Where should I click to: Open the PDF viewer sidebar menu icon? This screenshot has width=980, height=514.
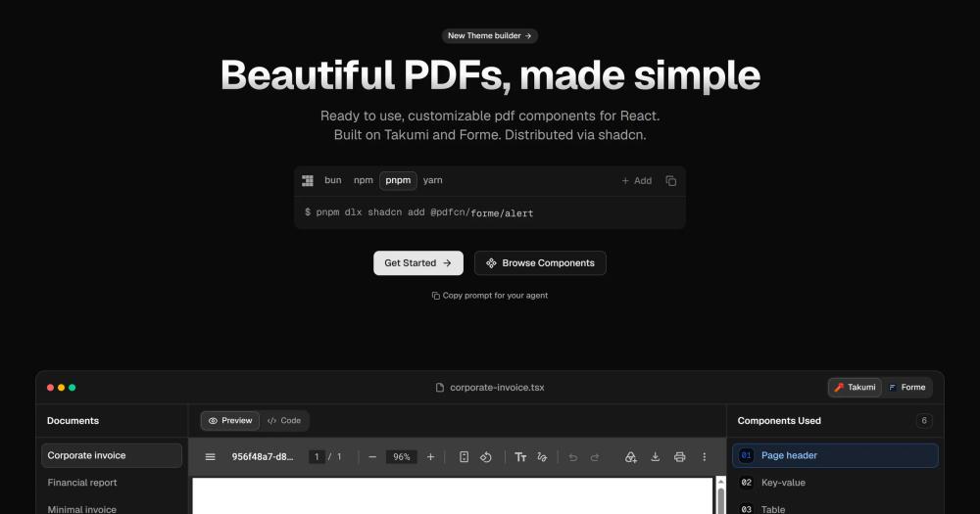click(210, 457)
